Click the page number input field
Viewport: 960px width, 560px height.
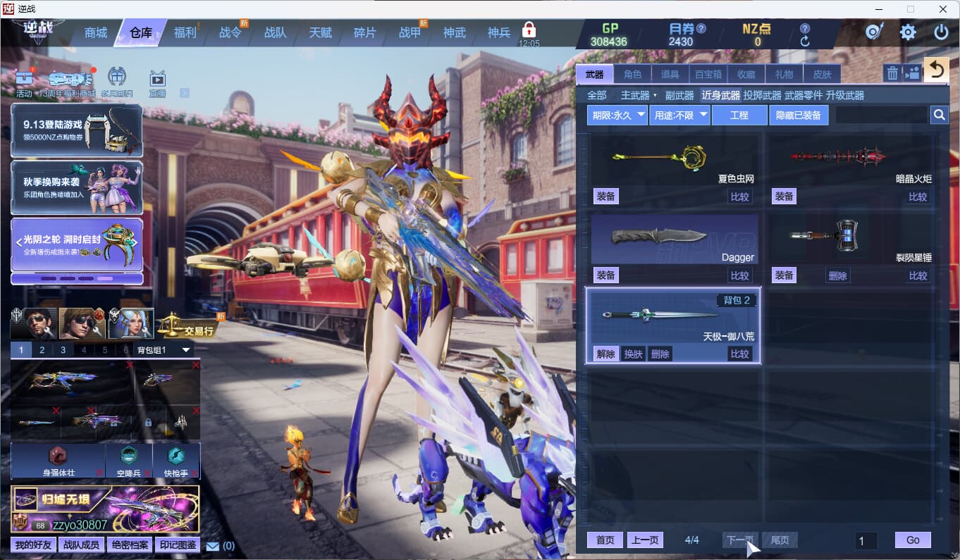click(x=866, y=541)
